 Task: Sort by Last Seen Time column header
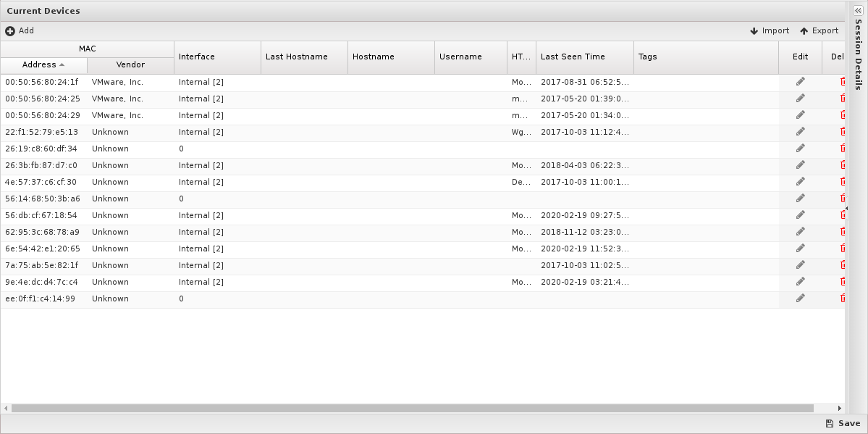click(585, 57)
